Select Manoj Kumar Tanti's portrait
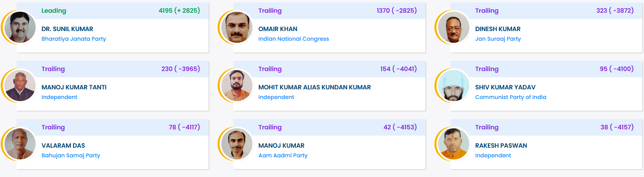The height and width of the screenshot is (177, 644). click(x=20, y=86)
